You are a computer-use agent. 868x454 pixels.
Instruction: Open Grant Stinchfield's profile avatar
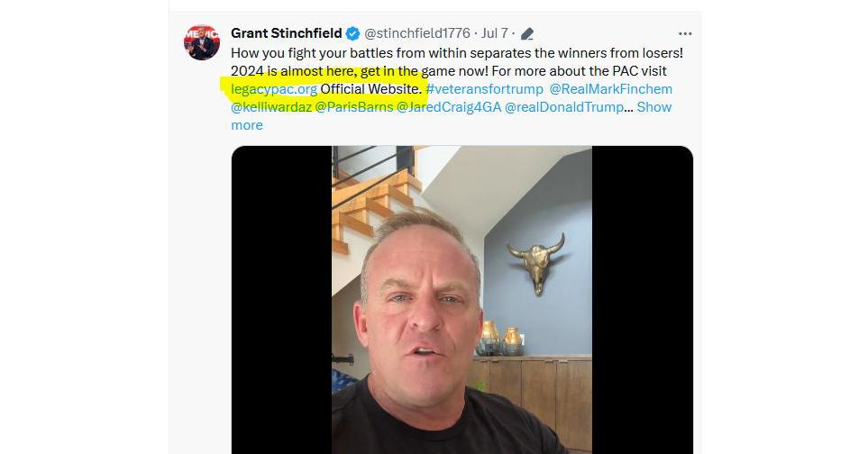click(202, 42)
